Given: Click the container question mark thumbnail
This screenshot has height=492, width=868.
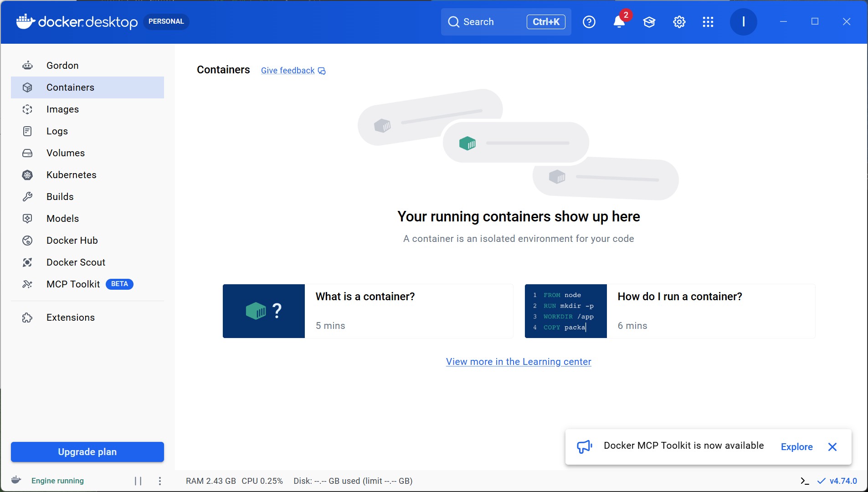Looking at the screenshot, I should point(264,311).
